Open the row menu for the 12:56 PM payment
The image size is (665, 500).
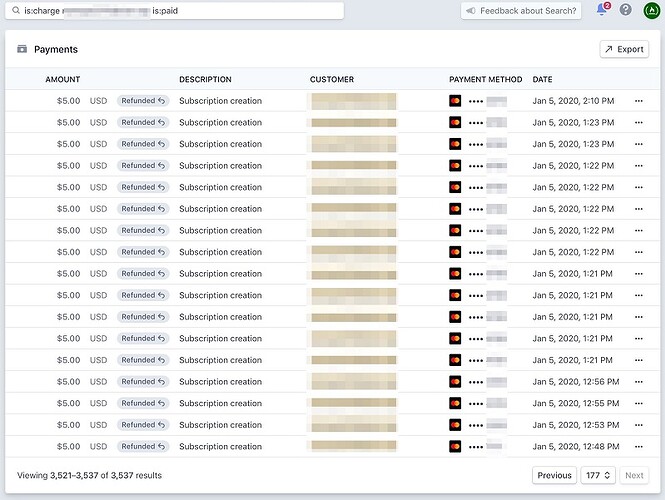pos(639,382)
